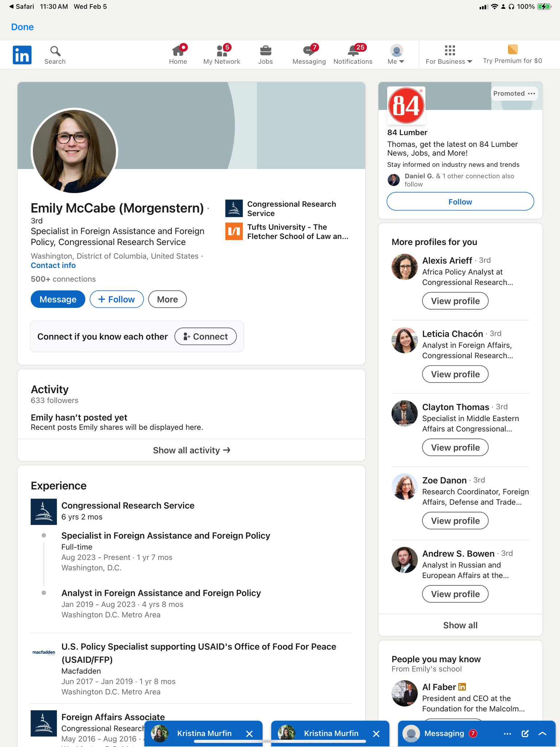
Task: Open 633 followers text
Action: pyautogui.click(x=54, y=400)
